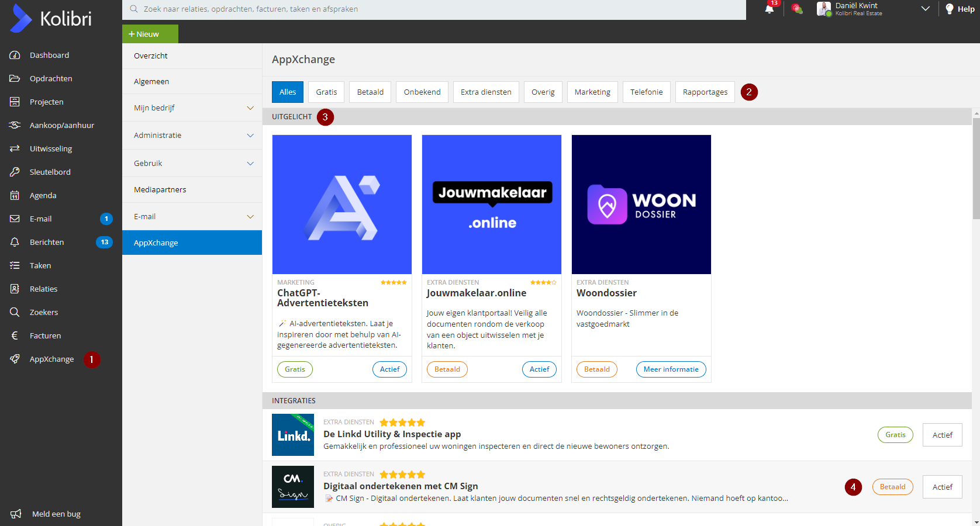Open the user account dropdown chevron
This screenshot has width=980, height=526.
click(925, 9)
